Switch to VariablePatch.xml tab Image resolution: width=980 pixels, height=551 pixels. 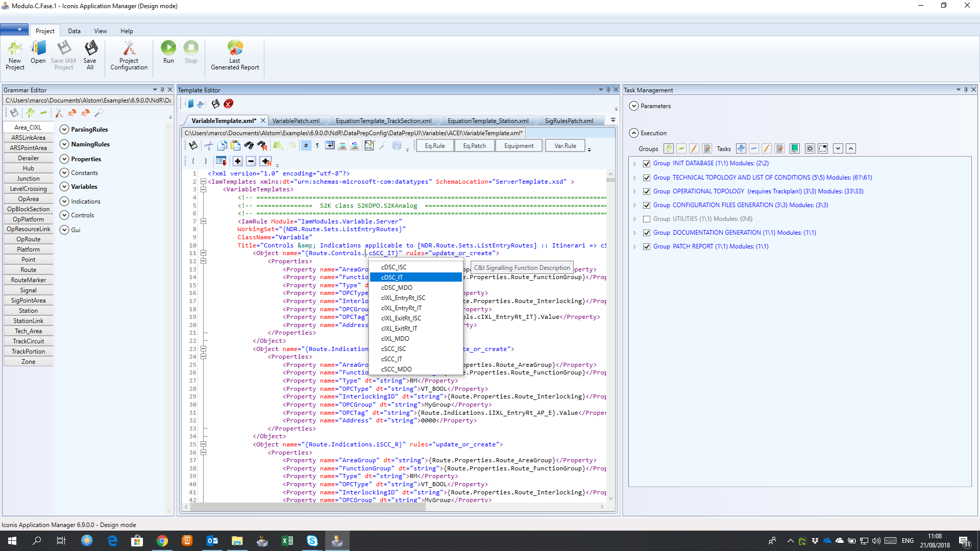(x=296, y=121)
